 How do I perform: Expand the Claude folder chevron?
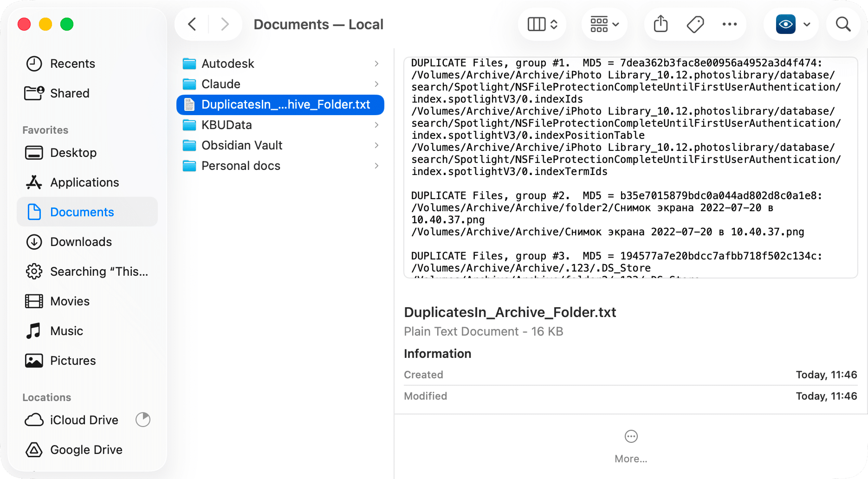376,84
